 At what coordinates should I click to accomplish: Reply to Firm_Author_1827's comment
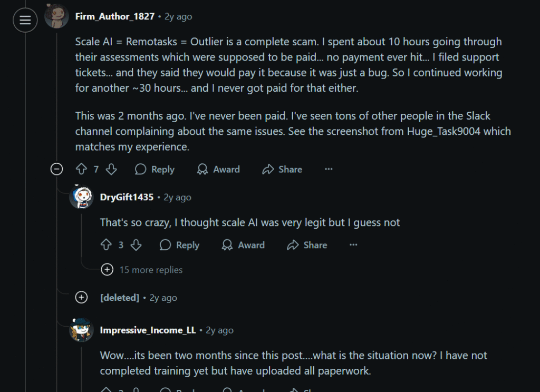pyautogui.click(x=155, y=169)
